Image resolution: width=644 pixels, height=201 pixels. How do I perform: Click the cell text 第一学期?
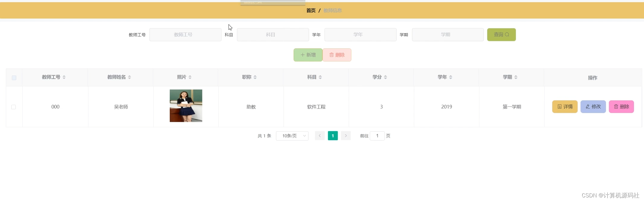pyautogui.click(x=512, y=107)
